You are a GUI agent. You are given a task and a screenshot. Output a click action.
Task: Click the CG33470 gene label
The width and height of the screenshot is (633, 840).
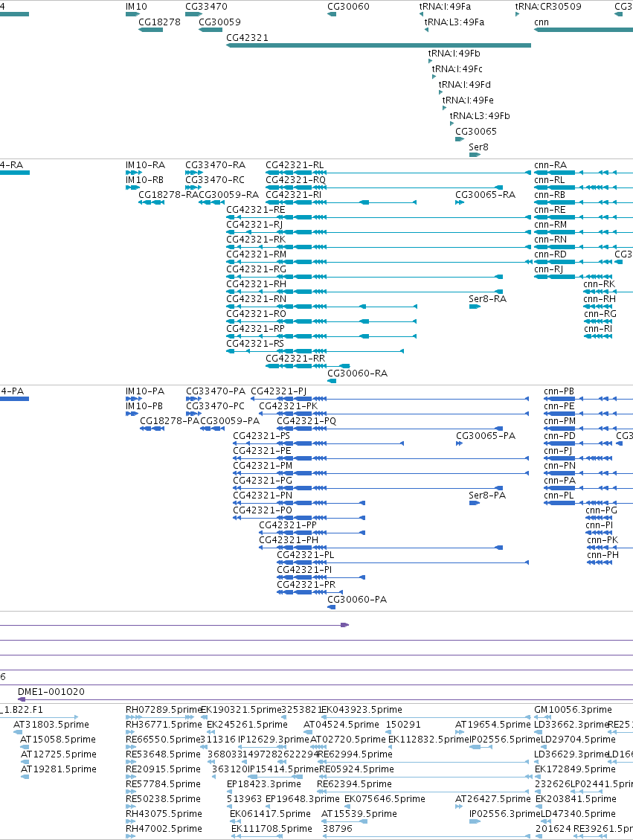(x=206, y=7)
